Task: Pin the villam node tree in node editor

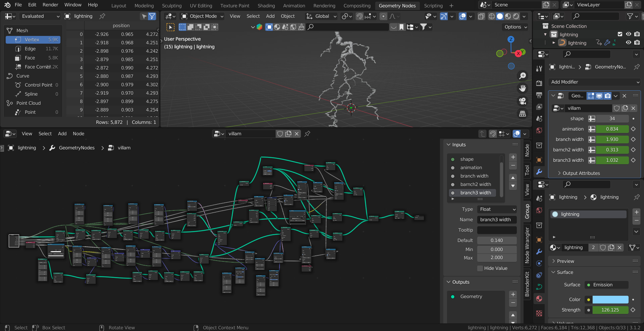Action: pyautogui.click(x=307, y=134)
